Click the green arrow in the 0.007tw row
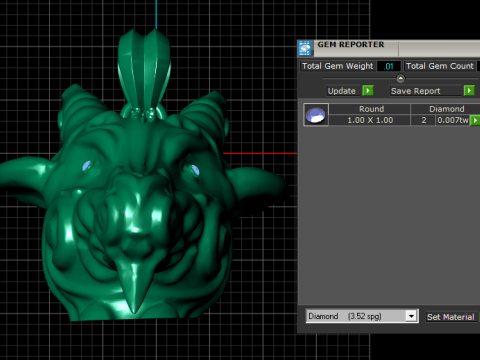The image size is (480, 360). click(x=475, y=120)
